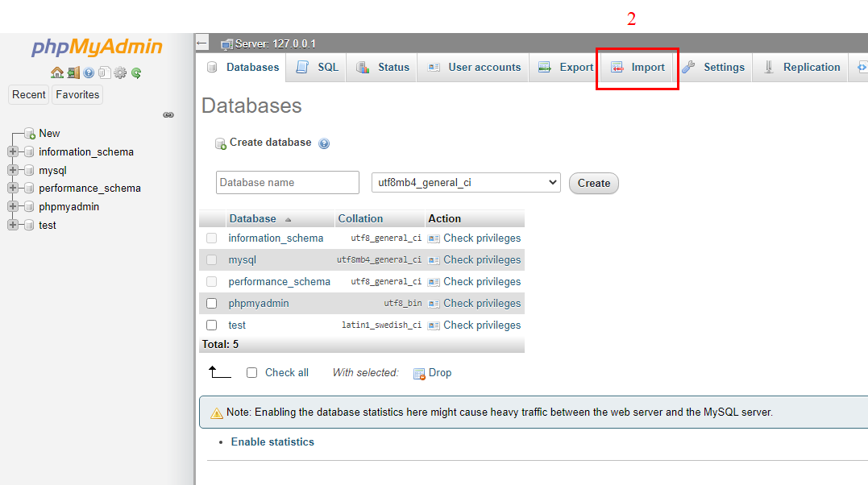Select the Databases tab

point(243,68)
